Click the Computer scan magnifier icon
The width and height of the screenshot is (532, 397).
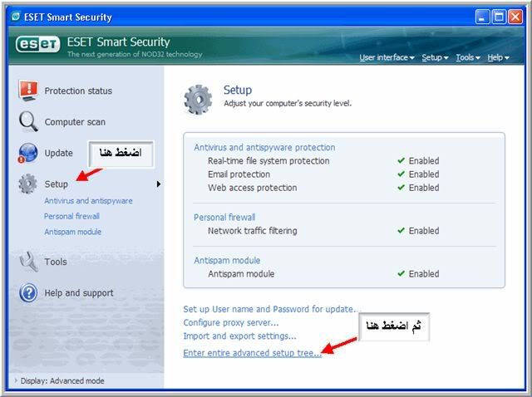(x=28, y=121)
